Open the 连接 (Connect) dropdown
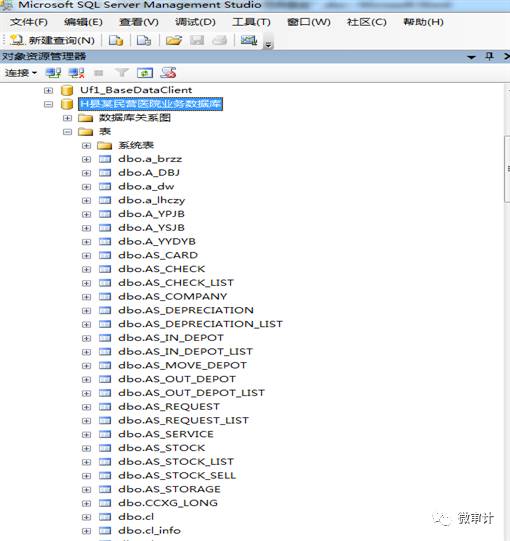 21,73
